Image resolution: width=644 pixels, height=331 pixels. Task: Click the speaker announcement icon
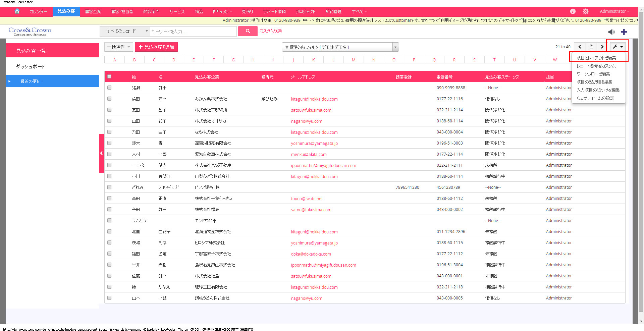(x=611, y=32)
